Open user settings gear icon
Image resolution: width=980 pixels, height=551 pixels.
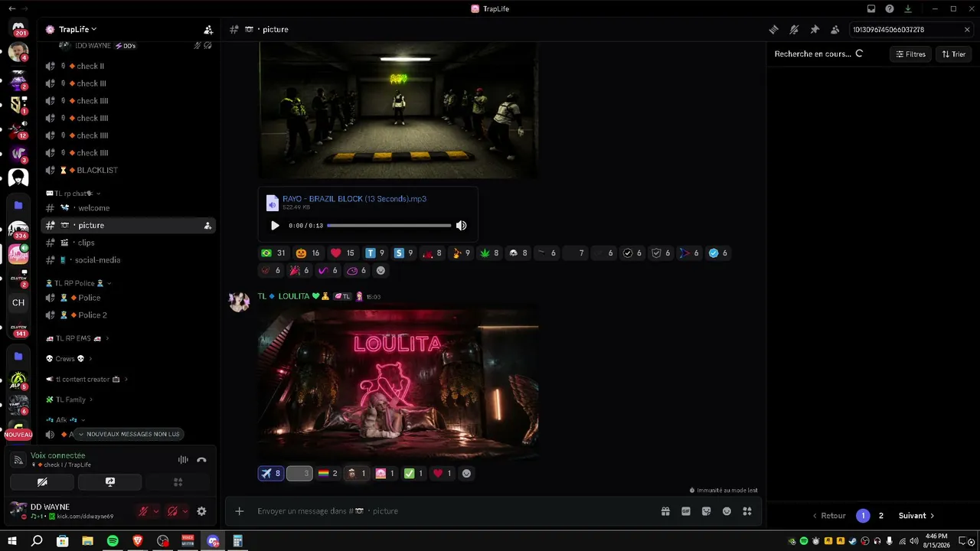click(x=201, y=511)
